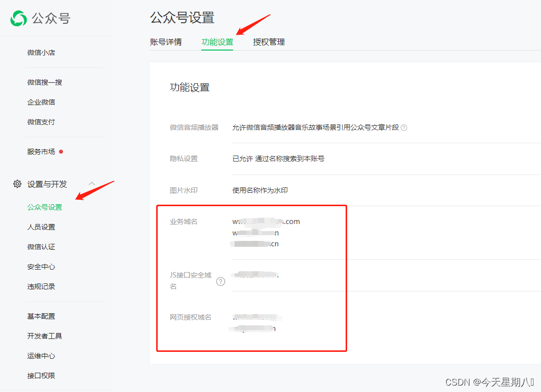Go to 微信认证 sidebar item
This screenshot has height=392, width=541.
pos(41,247)
